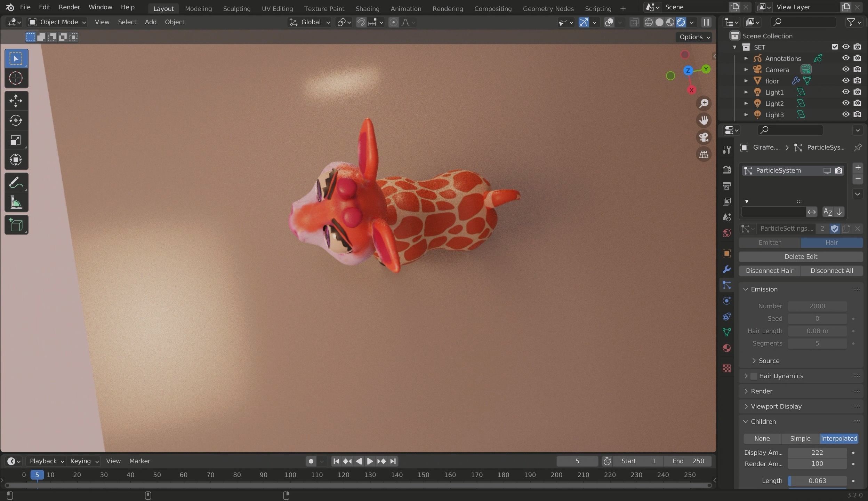This screenshot has width=868, height=501.
Task: Switch to the Geometry Nodes workspace
Action: tap(548, 9)
